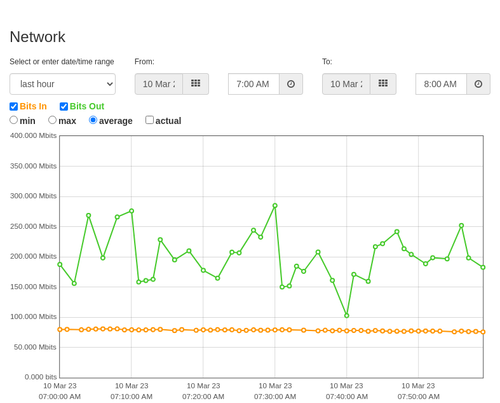The height and width of the screenshot is (403, 500).
Task: Click the green lowest point at 07:40 AM
Action: click(x=347, y=315)
